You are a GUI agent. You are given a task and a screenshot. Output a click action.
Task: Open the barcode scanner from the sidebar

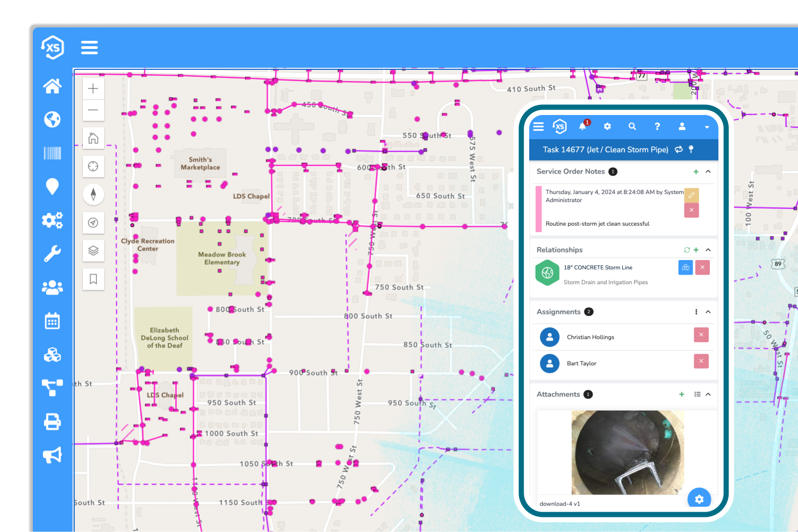point(52,153)
